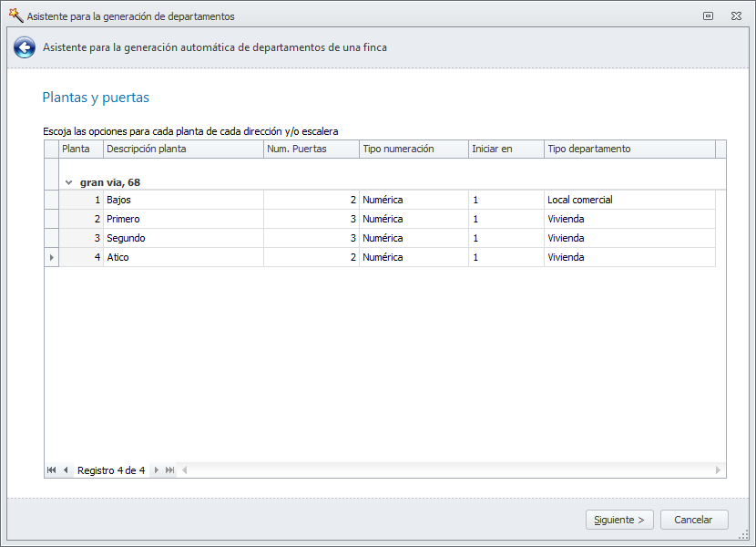756x547 pixels.
Task: Open Tipo departamento cell for Segundo
Action: [629, 238]
